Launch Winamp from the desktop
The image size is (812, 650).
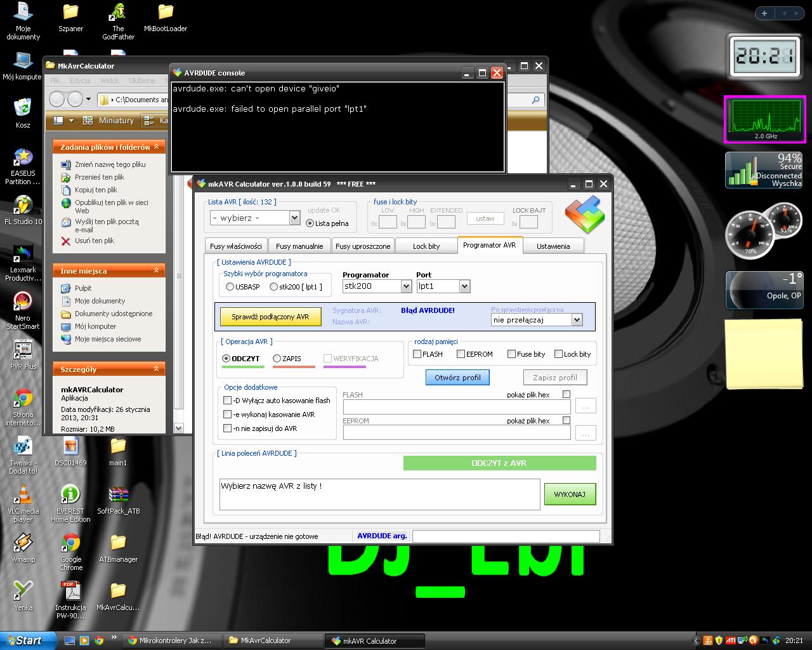(23, 547)
